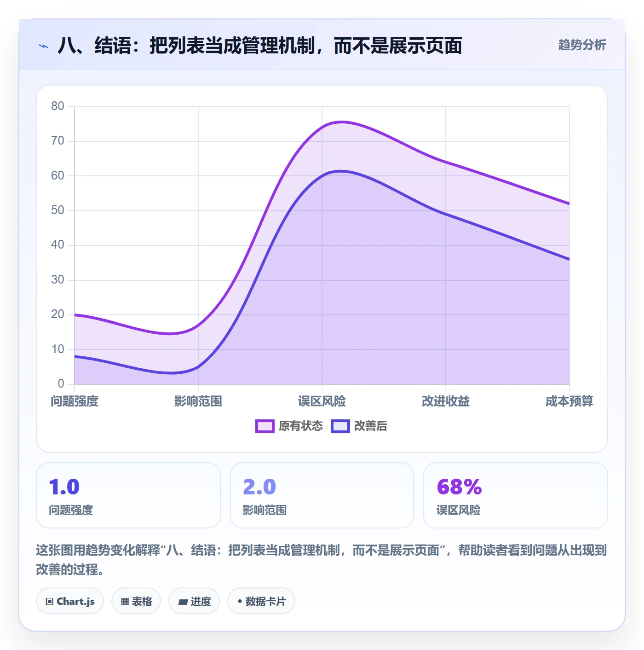Click the 问题强度 x-axis label

75,401
